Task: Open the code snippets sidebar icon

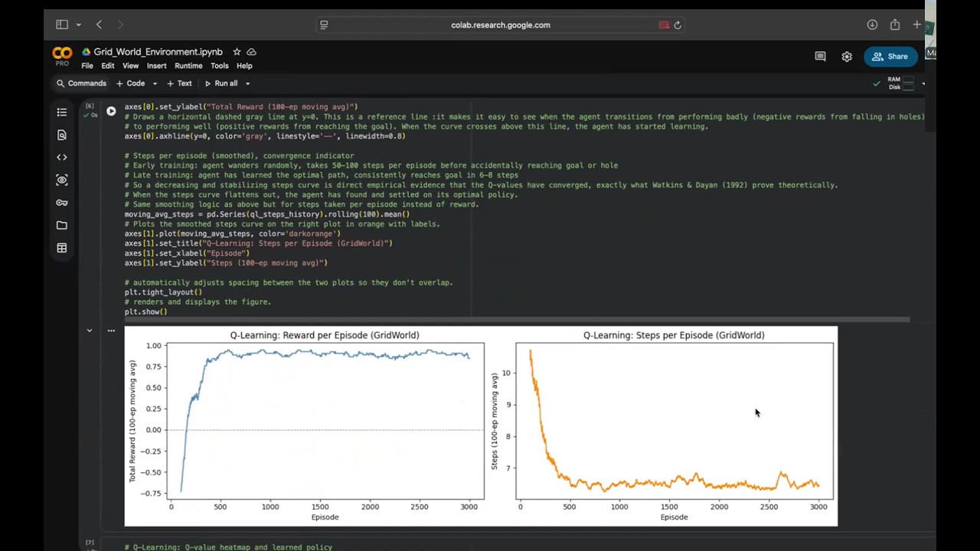Action: tap(62, 158)
